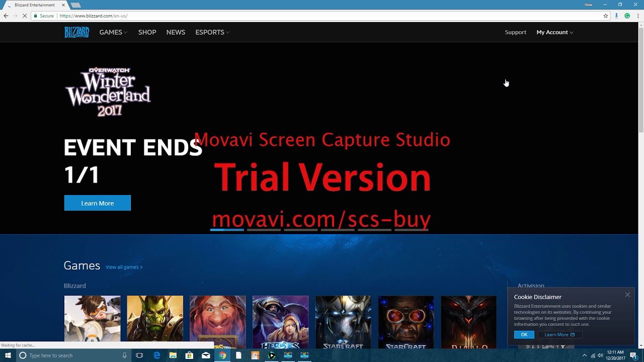Viewport: 644px width, 362px height.
Task: Open Learn More in Cookie Disclaimer
Action: pyautogui.click(x=559, y=334)
